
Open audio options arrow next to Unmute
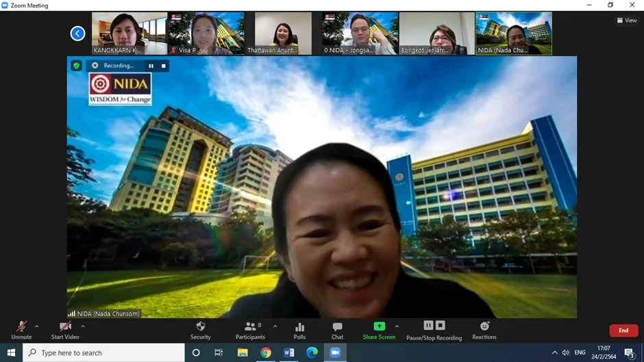click(x=36, y=326)
